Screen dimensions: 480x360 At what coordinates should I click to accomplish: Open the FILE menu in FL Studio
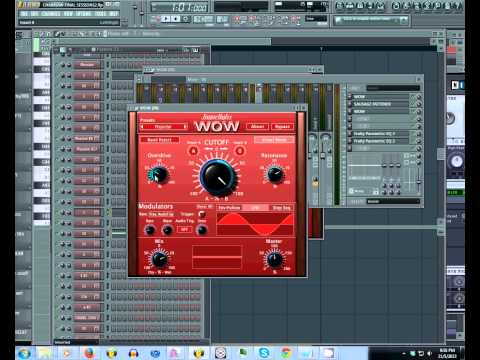(25, 14)
